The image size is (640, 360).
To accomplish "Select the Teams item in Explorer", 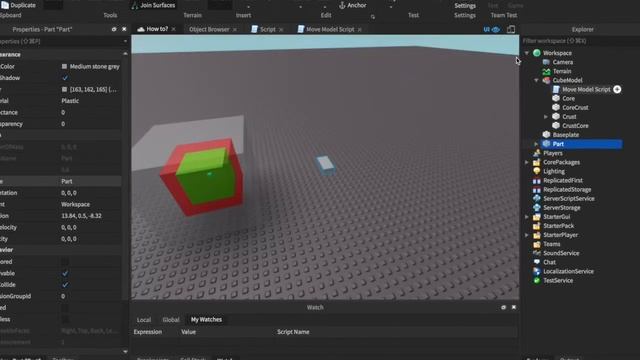I will click(x=551, y=244).
